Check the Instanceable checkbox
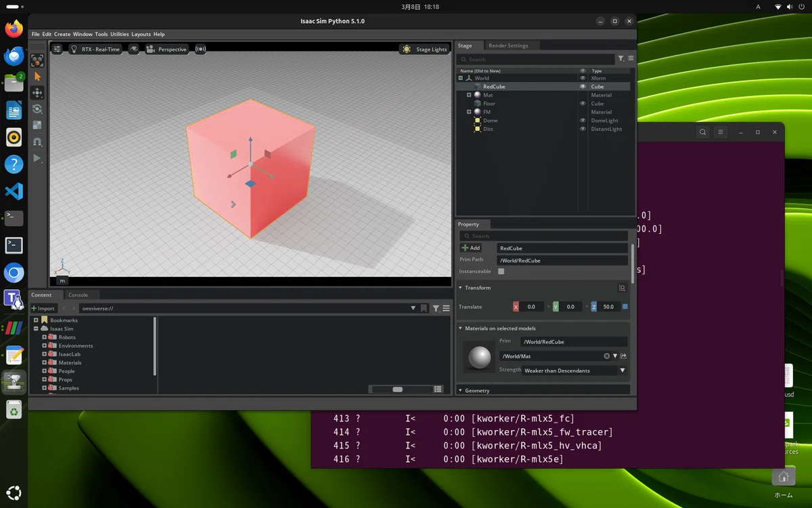This screenshot has height=508, width=812. [501, 271]
